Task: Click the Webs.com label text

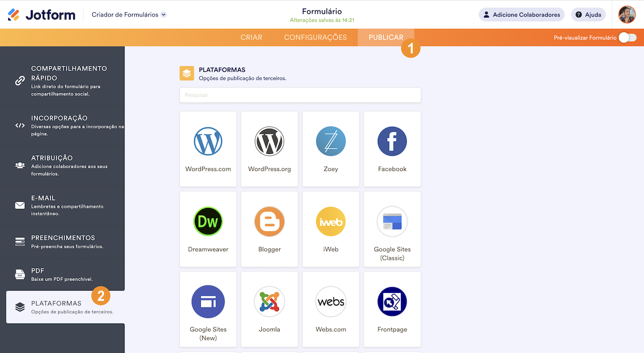Action: click(331, 329)
